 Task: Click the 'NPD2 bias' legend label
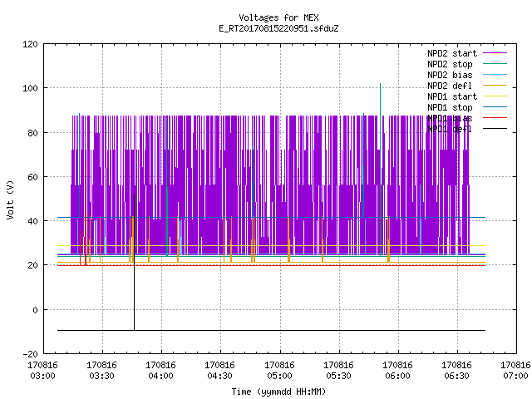(x=450, y=75)
